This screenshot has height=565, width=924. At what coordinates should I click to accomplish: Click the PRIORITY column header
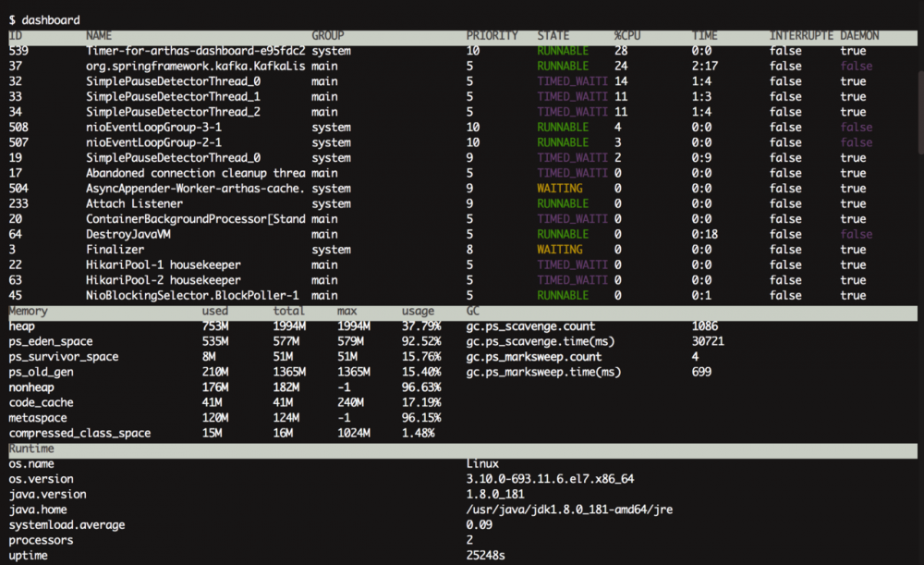click(x=492, y=36)
